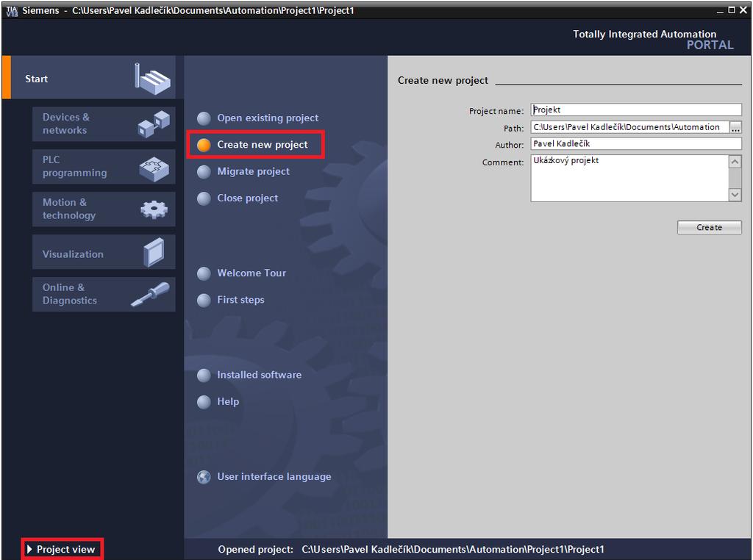Viewport: 753px width, 560px height.
Task: Focus the Project name field
Action: [x=636, y=110]
